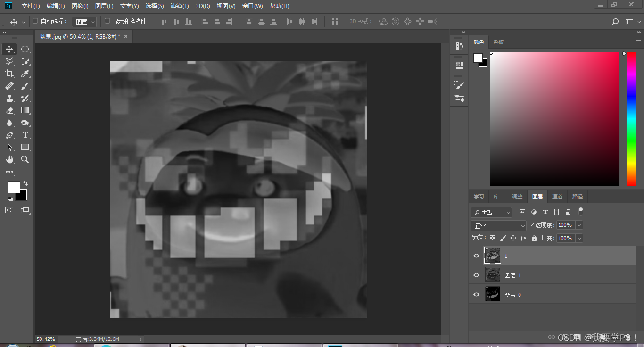Select the Rectangle shape tool
Image resolution: width=644 pixels, height=347 pixels.
tap(25, 147)
